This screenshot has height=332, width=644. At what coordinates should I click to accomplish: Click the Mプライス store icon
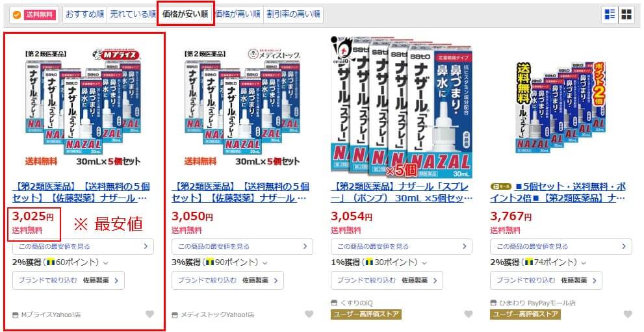(x=16, y=315)
